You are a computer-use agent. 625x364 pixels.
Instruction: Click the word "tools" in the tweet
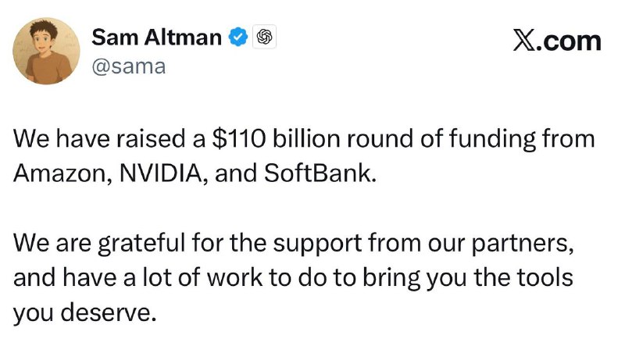click(x=551, y=278)
